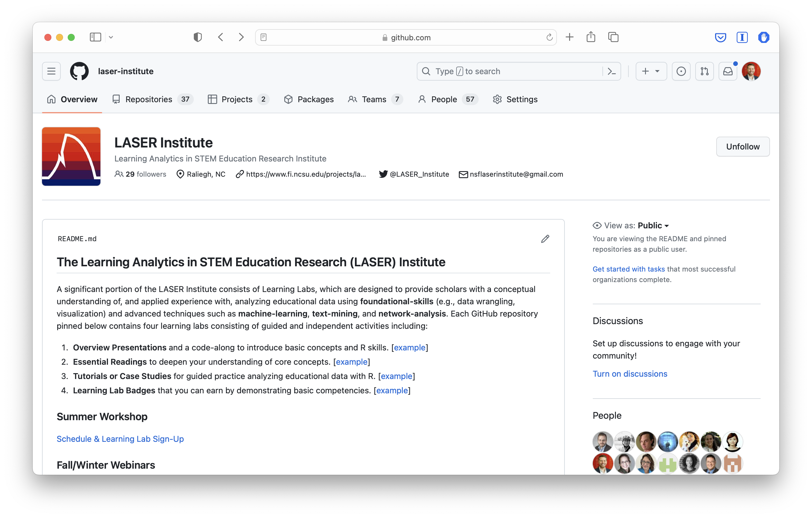Click Turn on discussions link
The image size is (812, 518).
(630, 374)
